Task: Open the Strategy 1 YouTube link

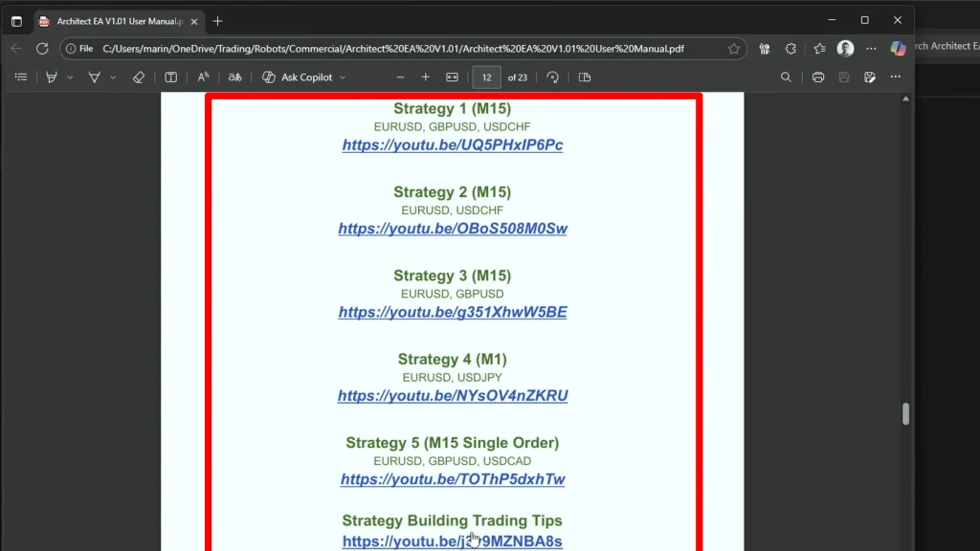Action: click(x=453, y=145)
